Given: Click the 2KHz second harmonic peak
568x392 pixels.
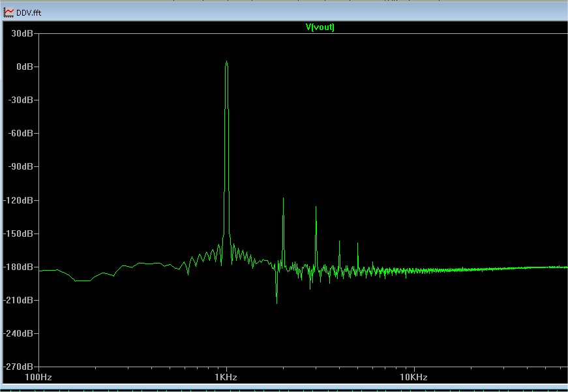Looking at the screenshot, I should tap(283, 199).
